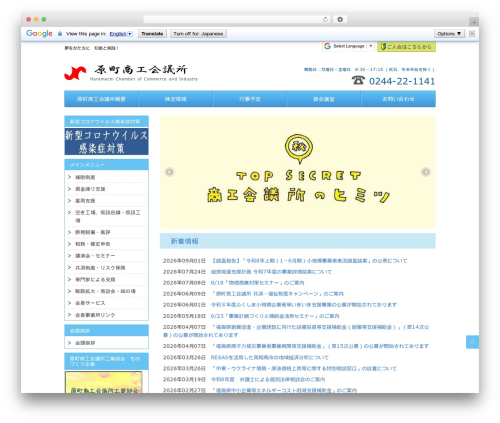Open the 2026年09月01日 調査報告 news link
Screen dimensions: 500x423
pos(309,261)
